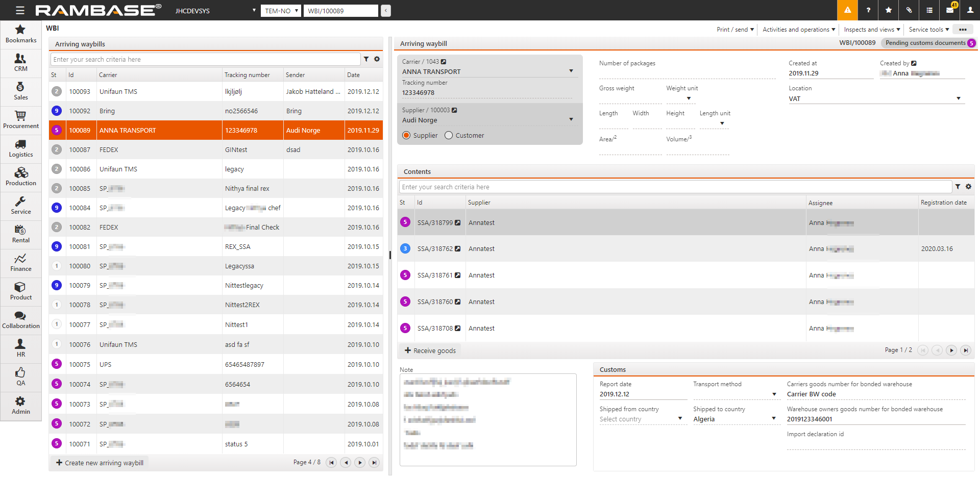The image size is (980, 478).
Task: Open the HR module
Action: (20, 348)
